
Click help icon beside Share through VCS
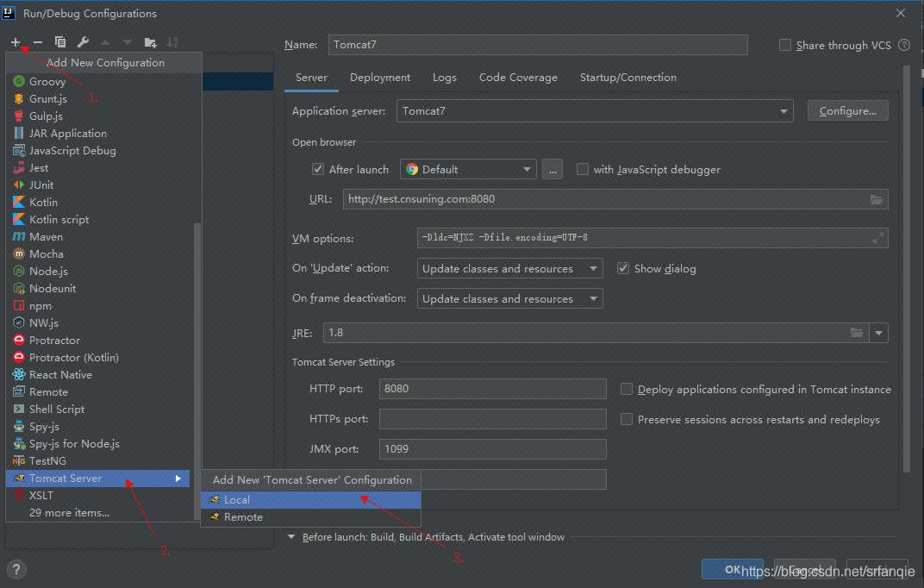click(x=904, y=45)
